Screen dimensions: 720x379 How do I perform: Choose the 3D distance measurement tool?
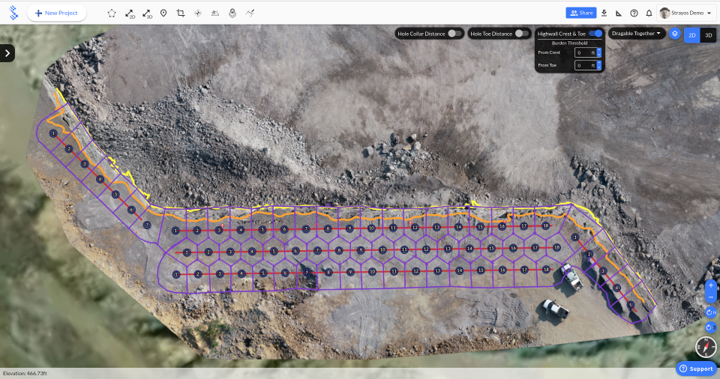point(147,14)
